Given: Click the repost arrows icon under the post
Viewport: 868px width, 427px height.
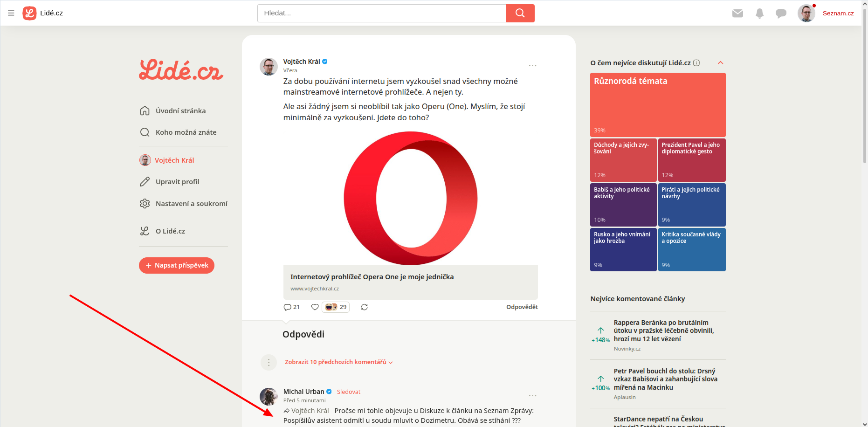Looking at the screenshot, I should (365, 307).
